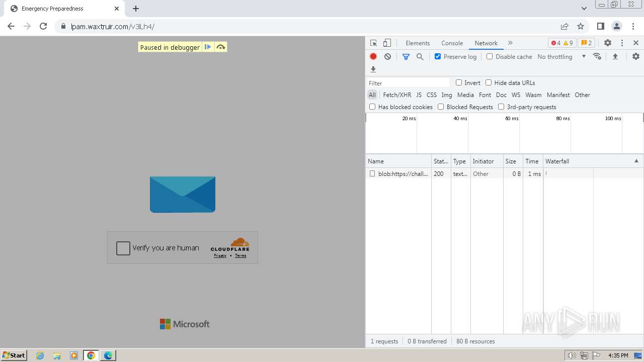The image size is (644, 362).
Task: Expand more DevTools tabs chevron
Action: pyautogui.click(x=510, y=43)
